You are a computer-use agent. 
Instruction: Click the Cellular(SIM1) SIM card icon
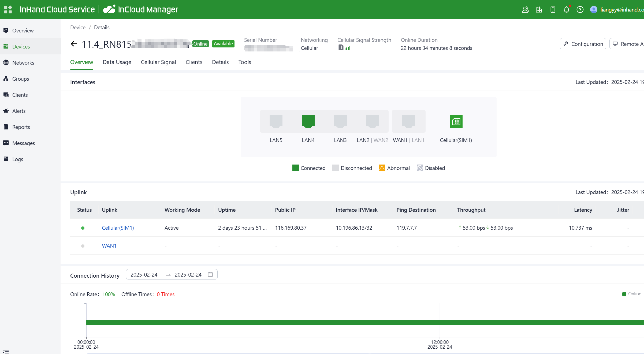(x=456, y=121)
